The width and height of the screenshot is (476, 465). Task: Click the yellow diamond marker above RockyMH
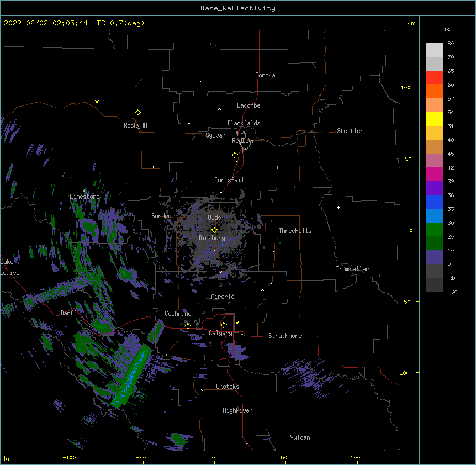pyautogui.click(x=137, y=113)
